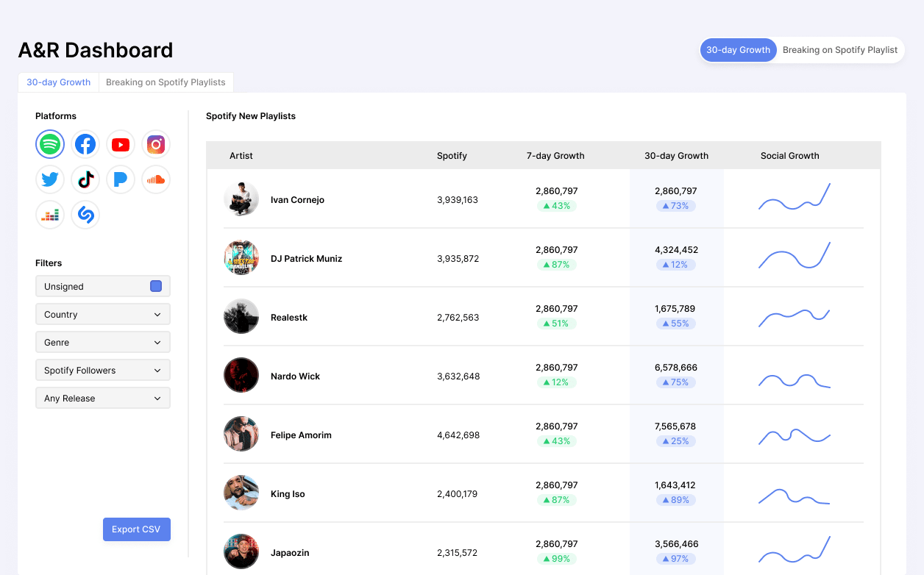
Task: Activate the 30-day Growth pill toggle
Action: pyautogui.click(x=738, y=50)
